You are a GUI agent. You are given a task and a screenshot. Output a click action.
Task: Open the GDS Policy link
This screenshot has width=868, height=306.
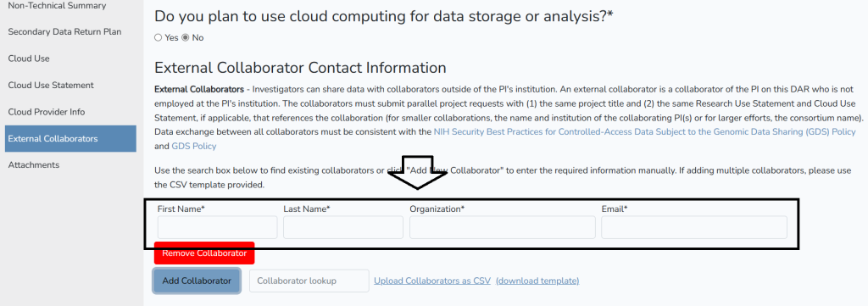point(194,146)
